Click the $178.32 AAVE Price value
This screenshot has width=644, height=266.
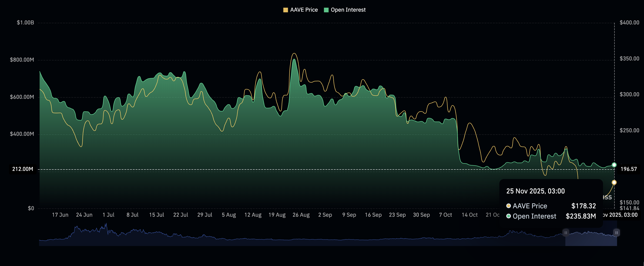tap(583, 206)
